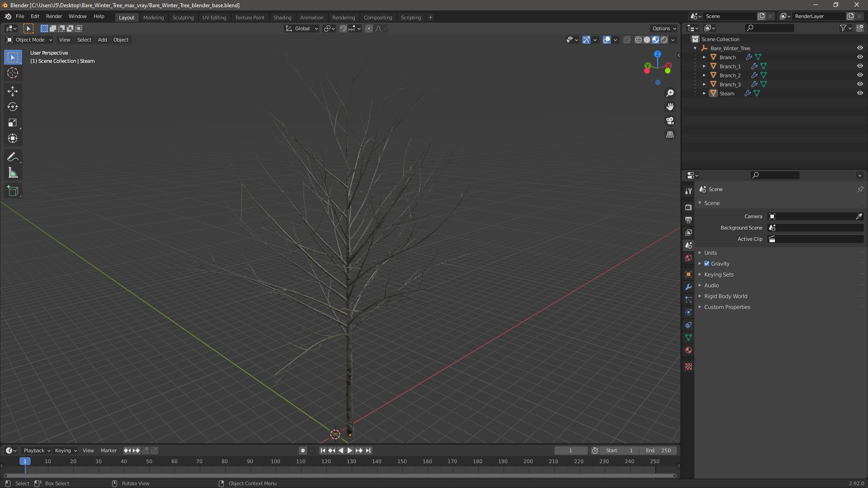Open the Render menu

pyautogui.click(x=54, y=16)
